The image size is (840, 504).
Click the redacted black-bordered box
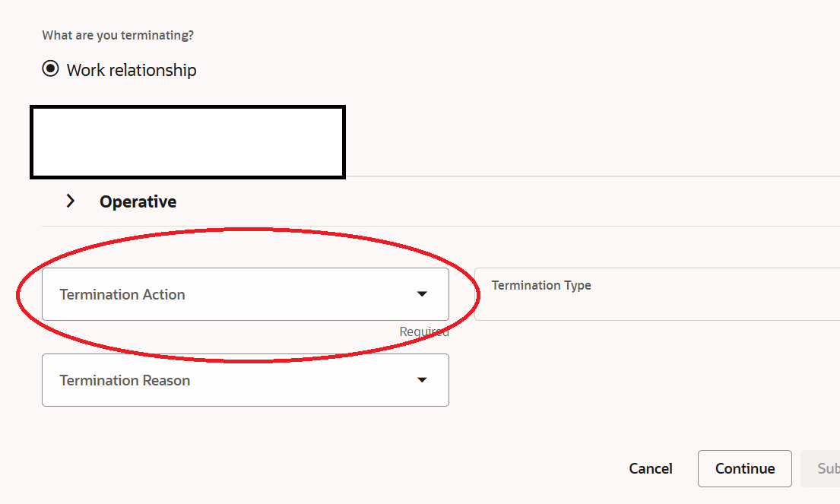point(188,142)
